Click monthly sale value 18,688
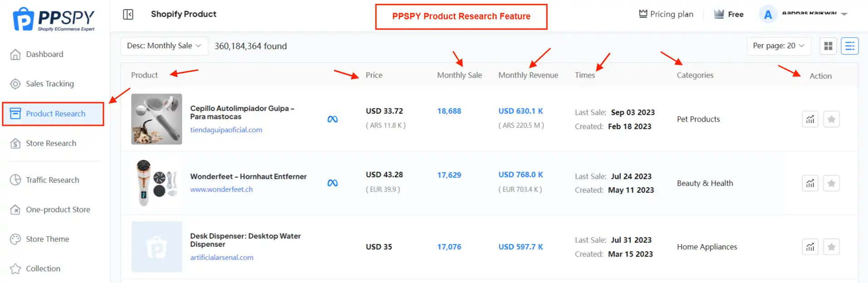This screenshot has height=283, width=868. (x=449, y=111)
